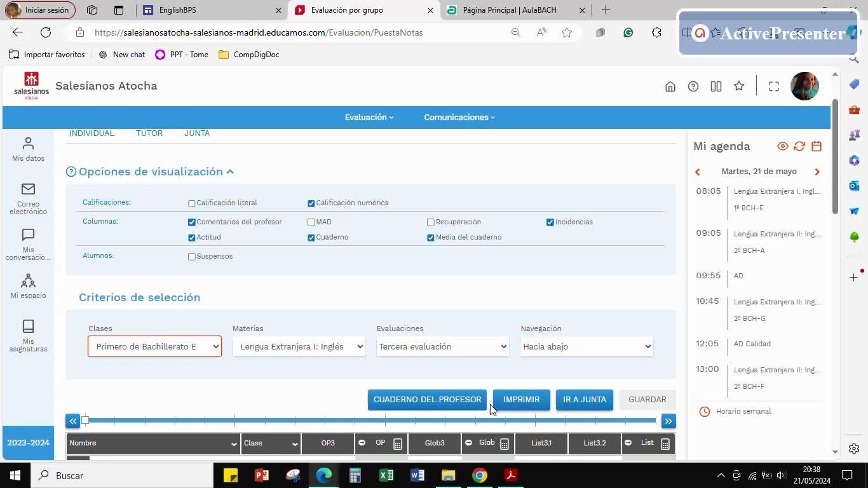Open Word from the taskbar
868x488 pixels.
click(417, 475)
